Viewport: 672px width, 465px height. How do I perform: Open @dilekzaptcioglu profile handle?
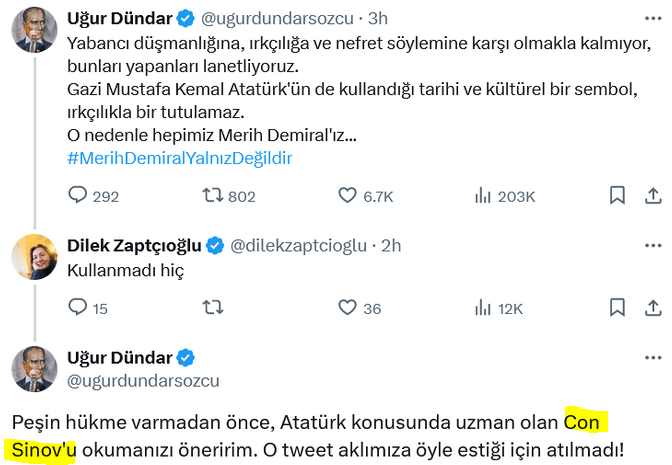301,245
